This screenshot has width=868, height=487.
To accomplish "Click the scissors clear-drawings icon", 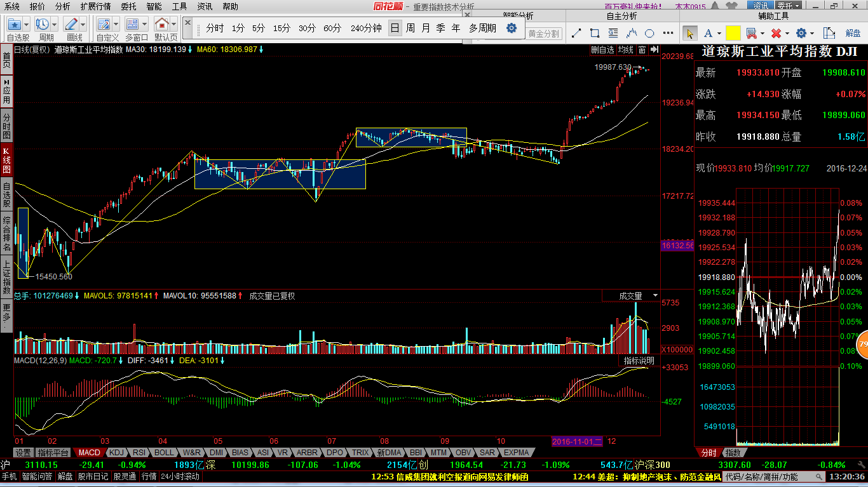I will click(x=751, y=33).
